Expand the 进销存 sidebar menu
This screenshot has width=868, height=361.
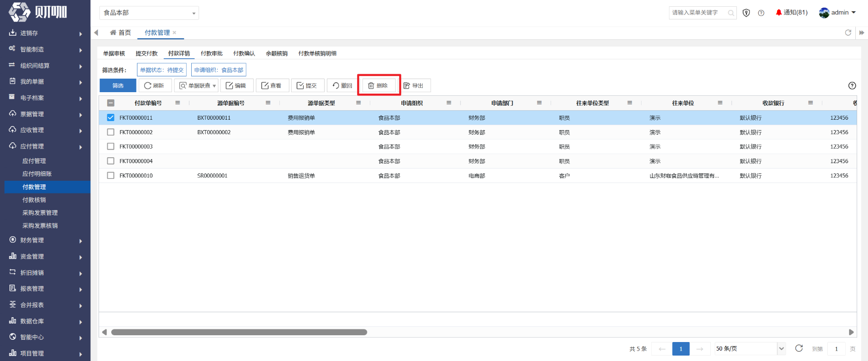pyautogui.click(x=45, y=33)
